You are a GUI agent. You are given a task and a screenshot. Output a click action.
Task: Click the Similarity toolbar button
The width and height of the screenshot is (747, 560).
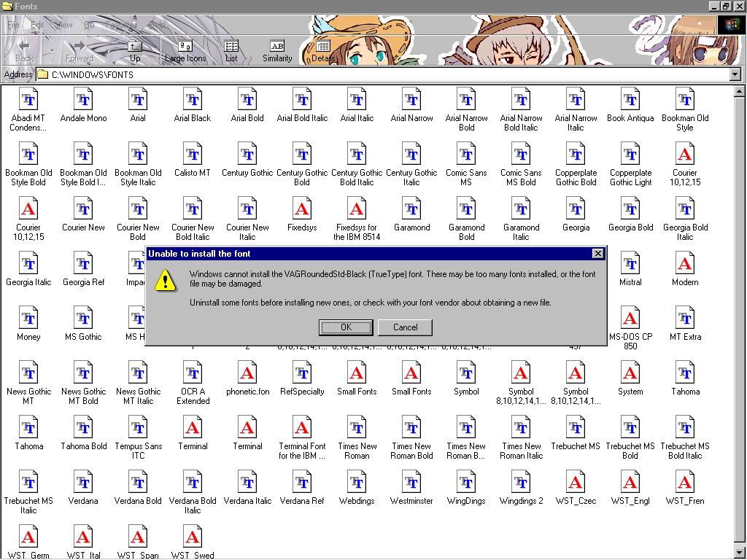(277, 50)
